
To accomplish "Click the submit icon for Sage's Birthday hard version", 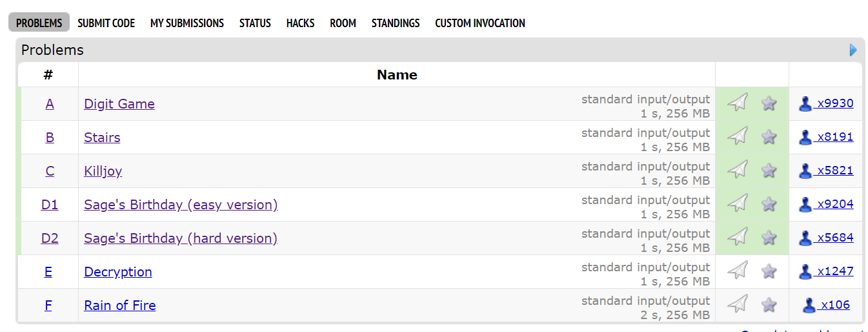I will click(x=737, y=238).
